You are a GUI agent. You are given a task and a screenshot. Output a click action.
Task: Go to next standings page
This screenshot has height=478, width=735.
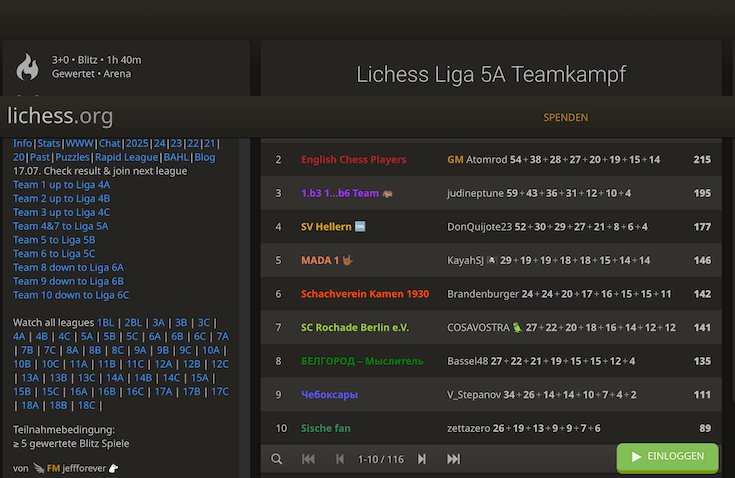422,459
